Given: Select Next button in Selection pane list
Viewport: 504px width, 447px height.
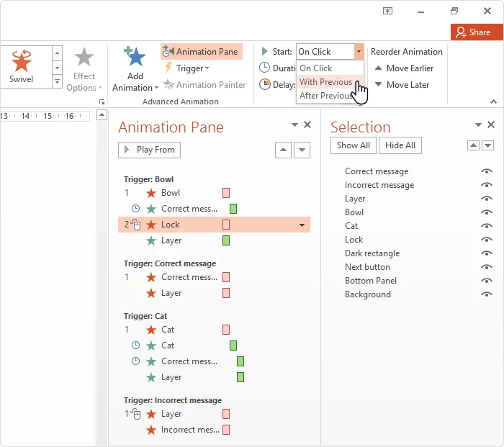Looking at the screenshot, I should 367,267.
